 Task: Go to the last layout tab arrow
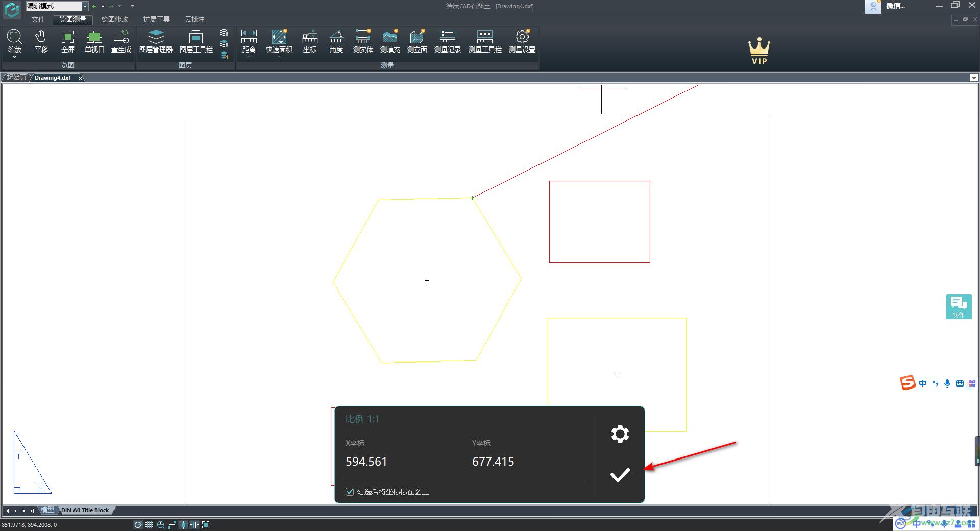pyautogui.click(x=32, y=511)
